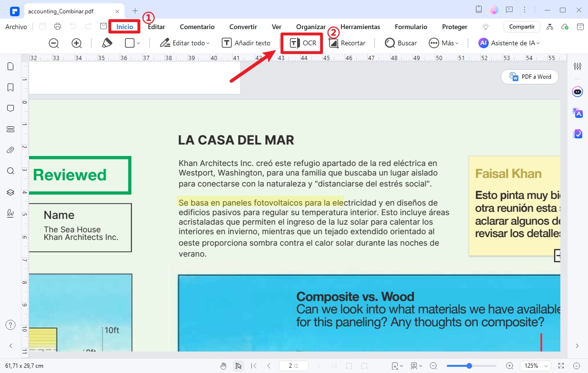Image resolution: width=588 pixels, height=373 pixels.
Task: Expand the Más dropdown
Action: pyautogui.click(x=444, y=43)
